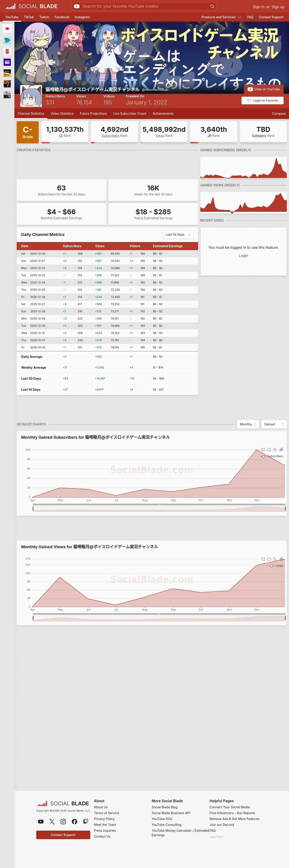Switch to the Facebook platform tab
289x868 pixels.
62,17
